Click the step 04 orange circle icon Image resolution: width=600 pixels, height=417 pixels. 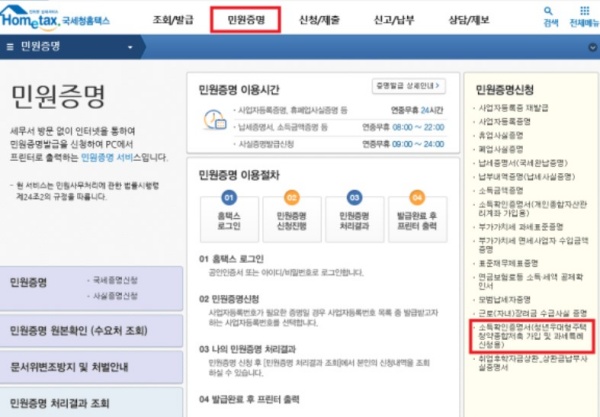(417, 197)
